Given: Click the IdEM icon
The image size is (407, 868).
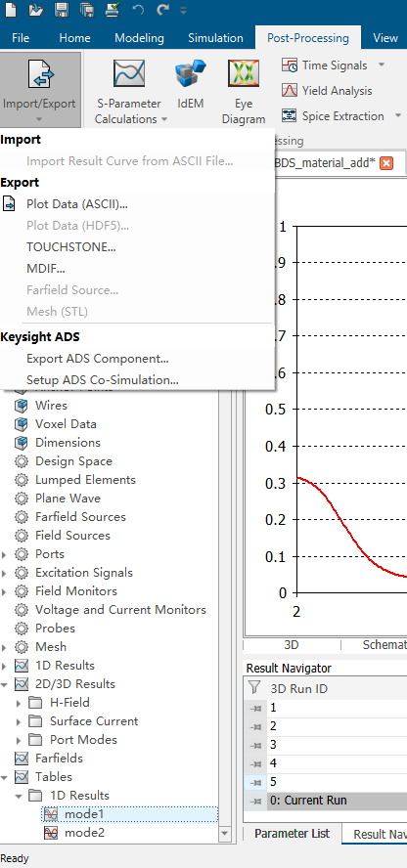Looking at the screenshot, I should [191, 74].
